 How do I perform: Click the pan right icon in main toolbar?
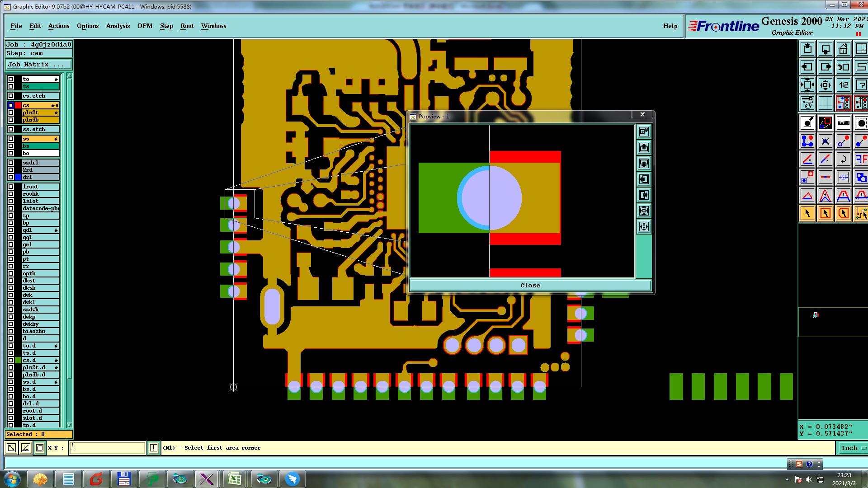[x=826, y=67]
